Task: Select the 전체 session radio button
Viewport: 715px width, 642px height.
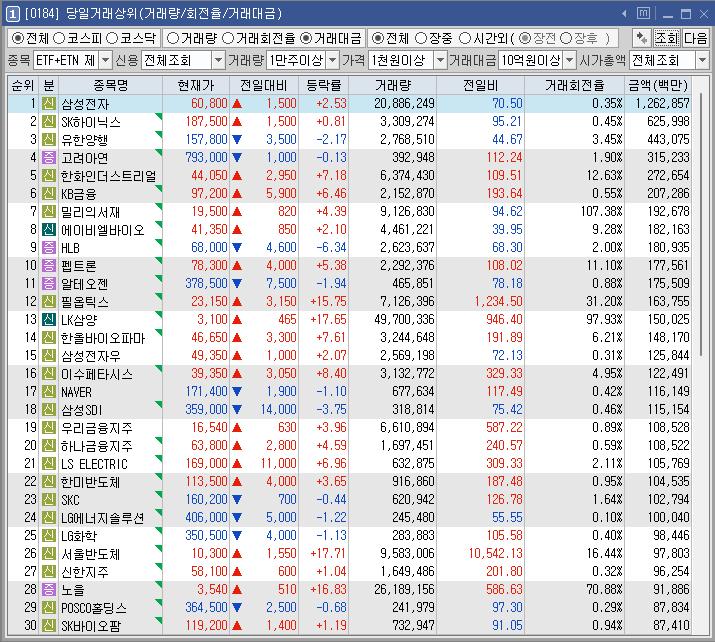Action: 377,38
